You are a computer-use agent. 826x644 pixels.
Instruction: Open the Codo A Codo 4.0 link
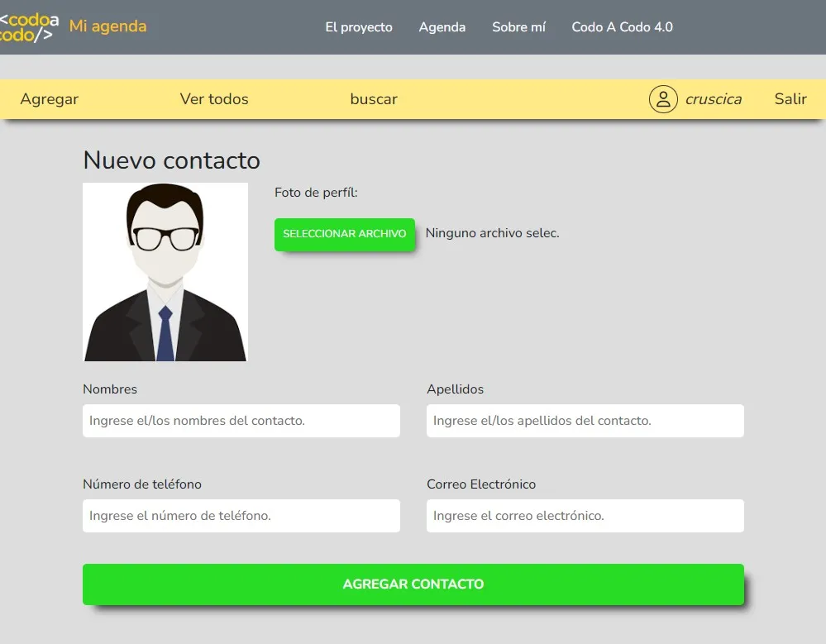point(622,27)
